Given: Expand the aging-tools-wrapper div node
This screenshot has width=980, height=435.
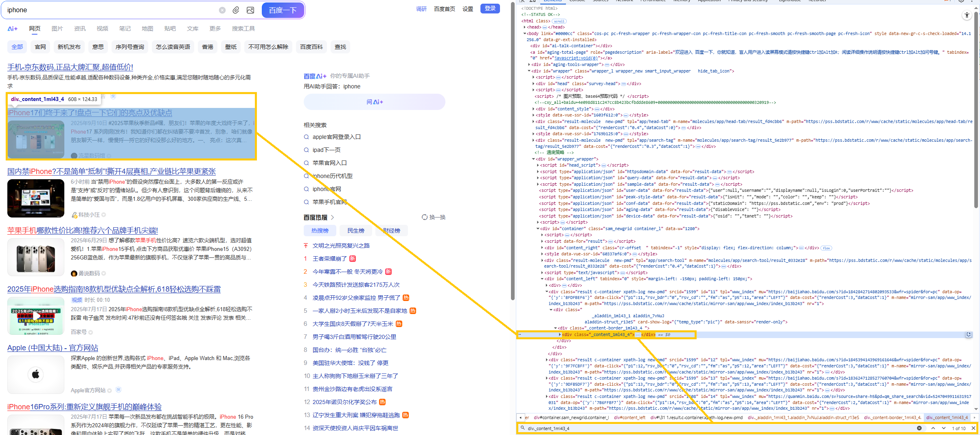Looking at the screenshot, I should click(x=529, y=64).
